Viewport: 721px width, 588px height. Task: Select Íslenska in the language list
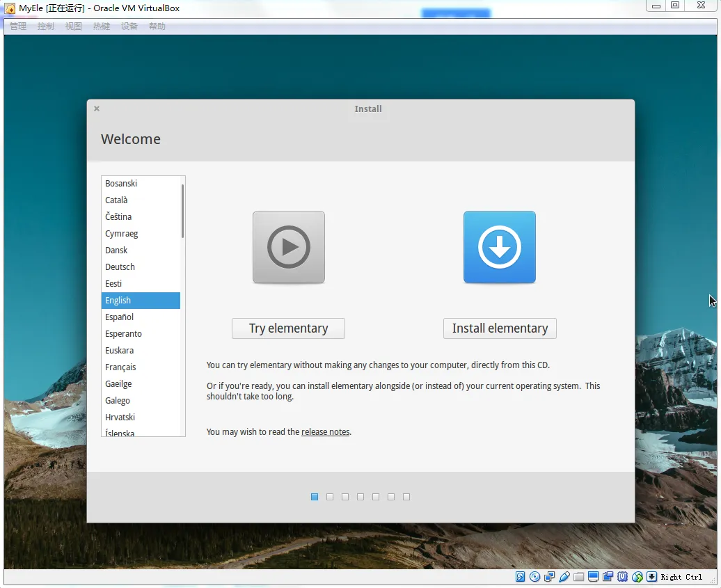141,431
